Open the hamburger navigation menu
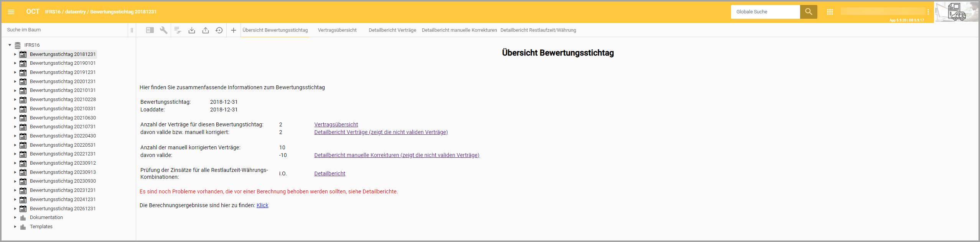Viewport: 980px width, 242px height. tap(11, 12)
